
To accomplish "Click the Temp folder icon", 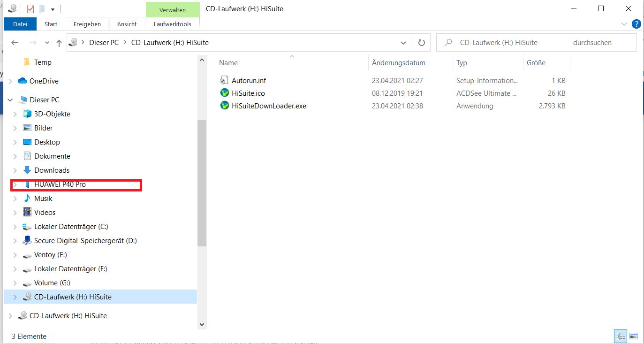I will (27, 62).
